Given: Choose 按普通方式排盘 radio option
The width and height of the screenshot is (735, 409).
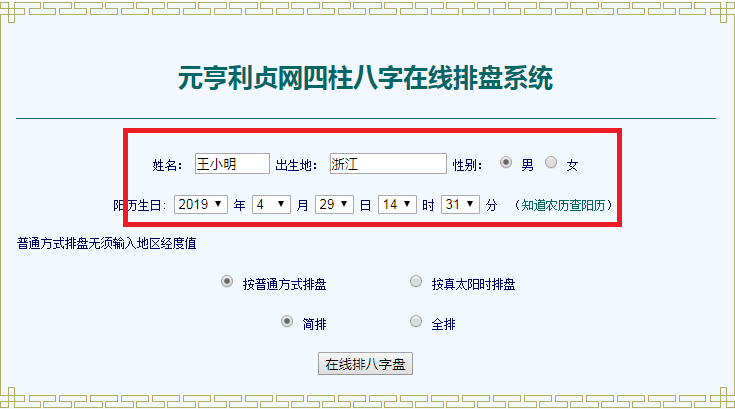Looking at the screenshot, I should click(227, 281).
